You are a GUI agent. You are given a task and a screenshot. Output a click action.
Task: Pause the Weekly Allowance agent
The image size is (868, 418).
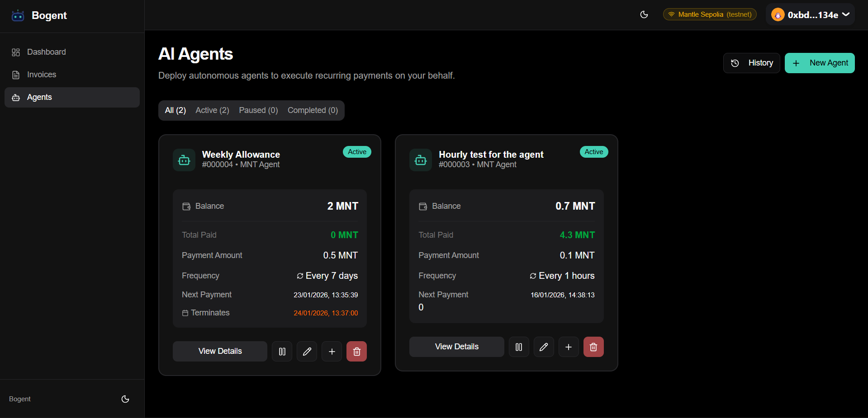click(282, 352)
